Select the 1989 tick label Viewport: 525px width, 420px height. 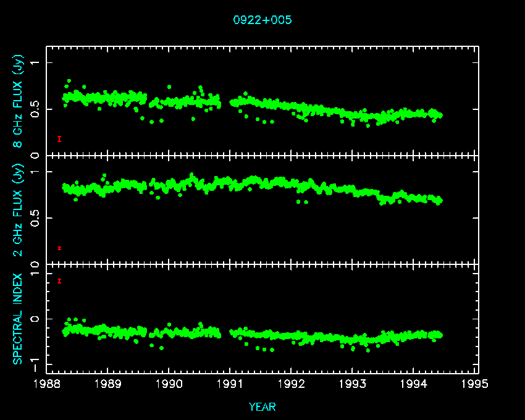(x=108, y=384)
